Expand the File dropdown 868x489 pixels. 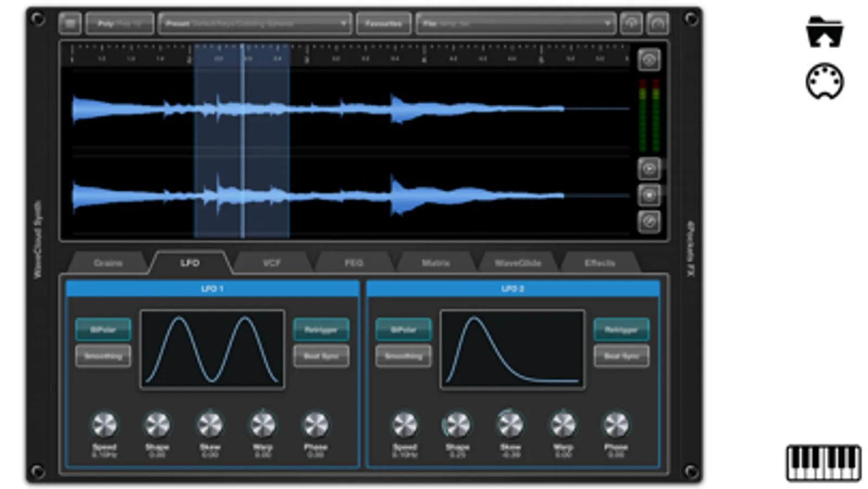point(516,23)
